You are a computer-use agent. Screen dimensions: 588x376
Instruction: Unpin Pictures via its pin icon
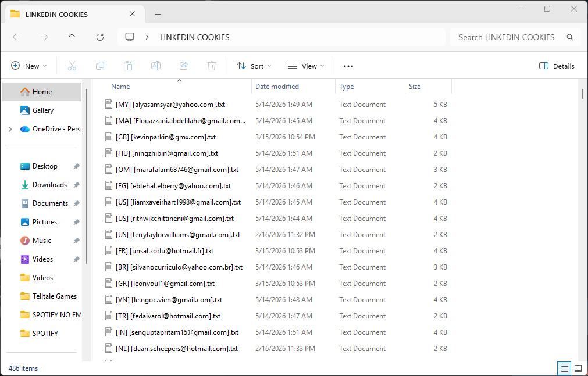(77, 222)
